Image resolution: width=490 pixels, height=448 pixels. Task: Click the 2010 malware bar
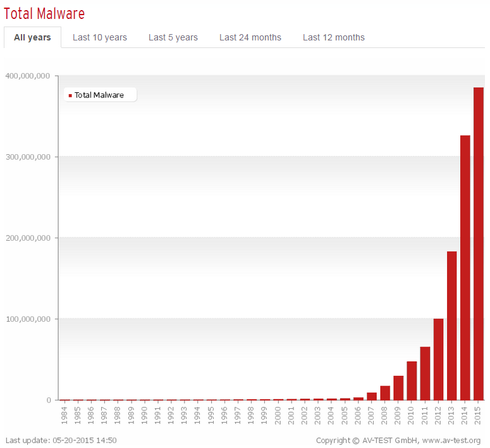[412, 380]
